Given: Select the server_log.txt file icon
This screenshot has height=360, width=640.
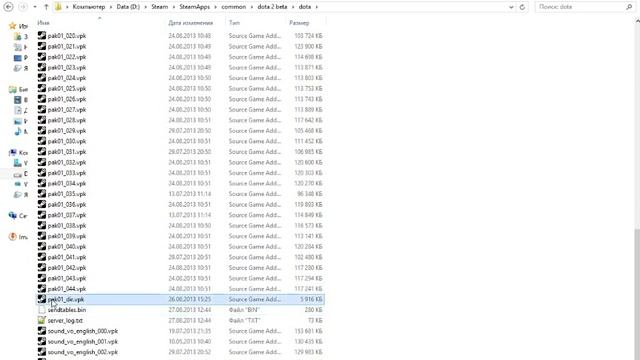Looking at the screenshot, I should tap(42, 320).
